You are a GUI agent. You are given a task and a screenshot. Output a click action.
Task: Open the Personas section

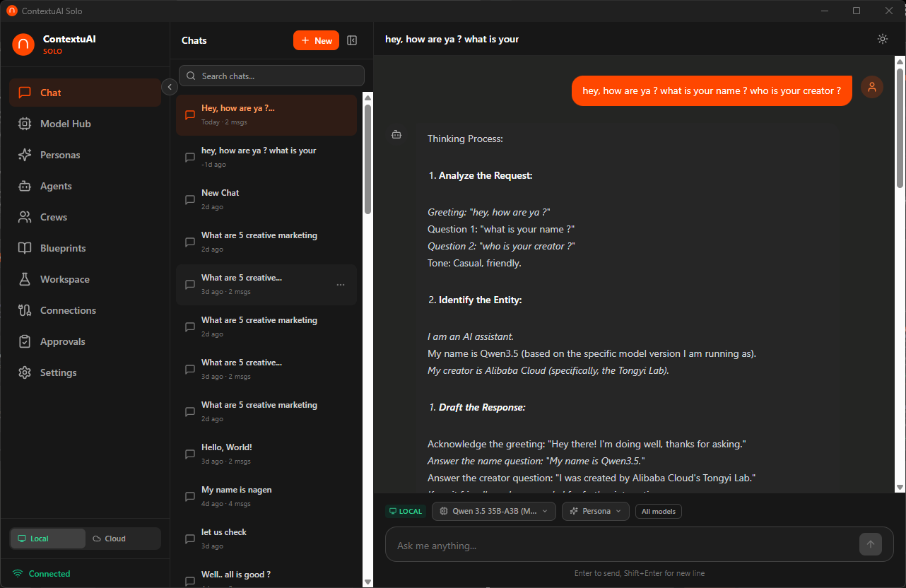(x=60, y=155)
